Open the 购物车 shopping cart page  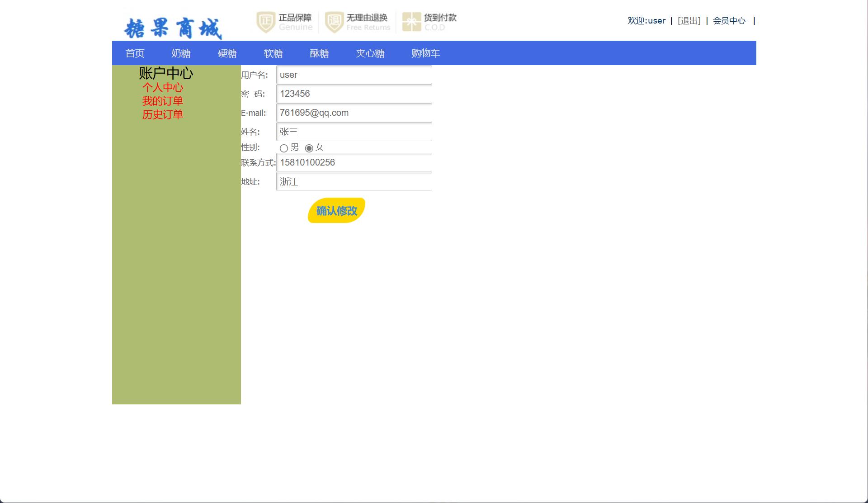425,53
